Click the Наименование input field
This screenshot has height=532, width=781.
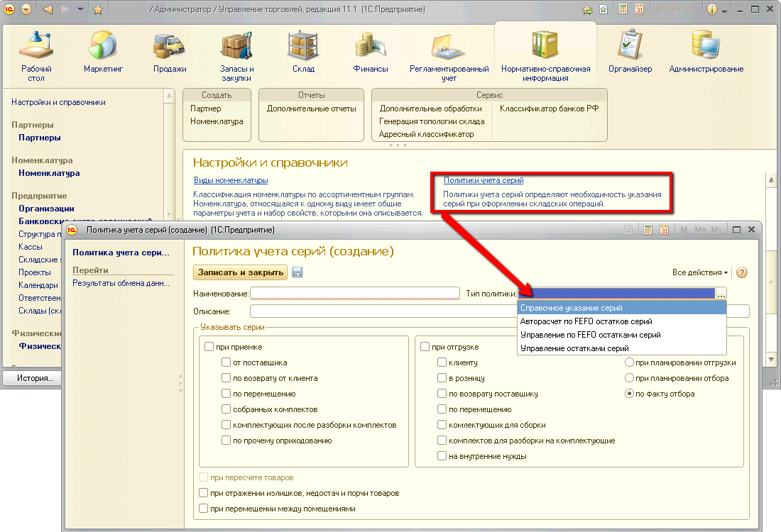(354, 294)
